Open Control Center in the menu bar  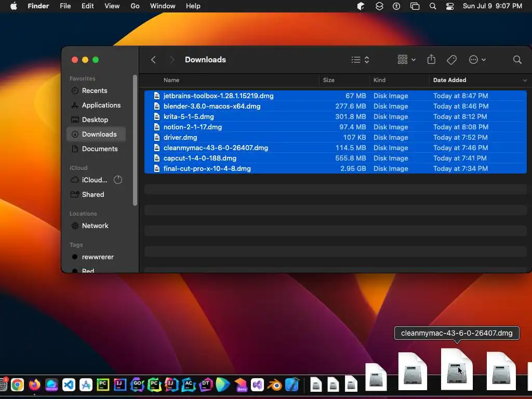click(x=450, y=6)
